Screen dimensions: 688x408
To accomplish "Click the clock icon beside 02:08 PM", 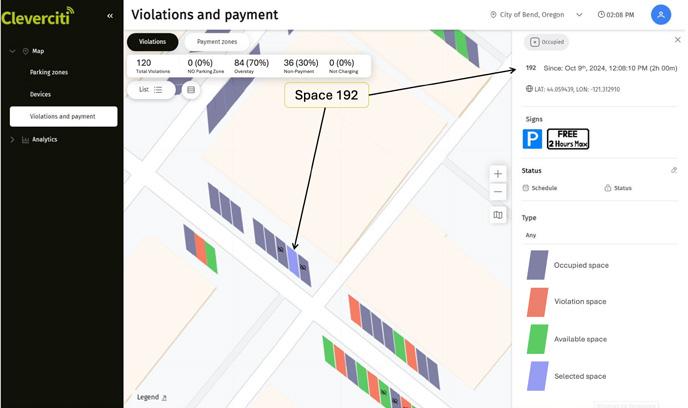I will point(601,14).
